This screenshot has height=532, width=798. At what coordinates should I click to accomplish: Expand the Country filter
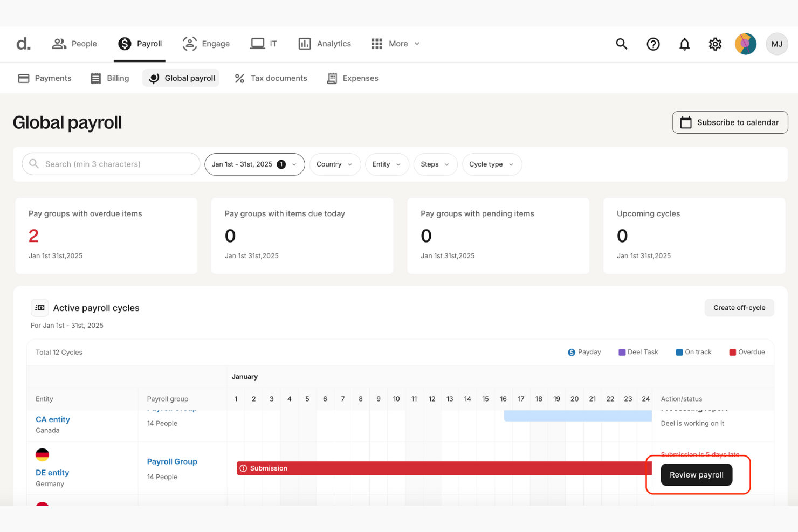[x=335, y=164]
